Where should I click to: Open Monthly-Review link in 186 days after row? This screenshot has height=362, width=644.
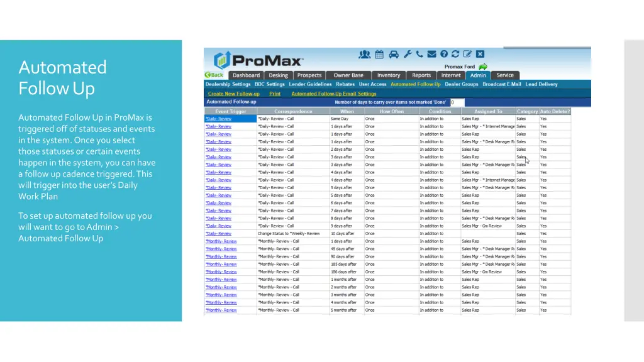(221, 272)
